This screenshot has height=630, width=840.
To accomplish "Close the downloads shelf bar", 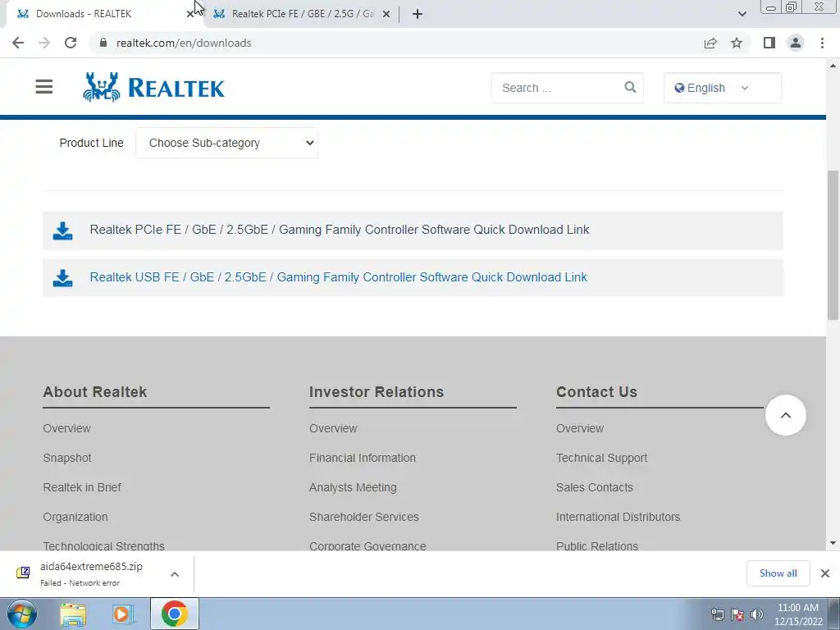I will 825,573.
